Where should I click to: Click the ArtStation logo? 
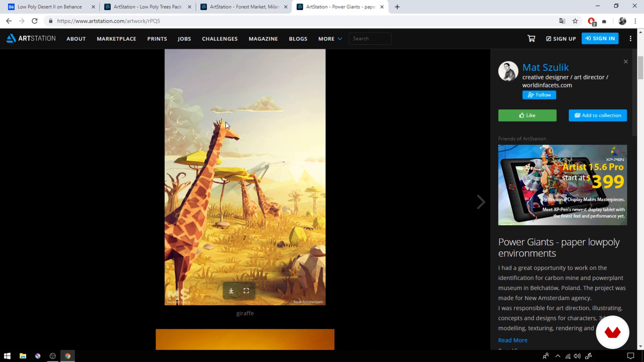pos(31,39)
